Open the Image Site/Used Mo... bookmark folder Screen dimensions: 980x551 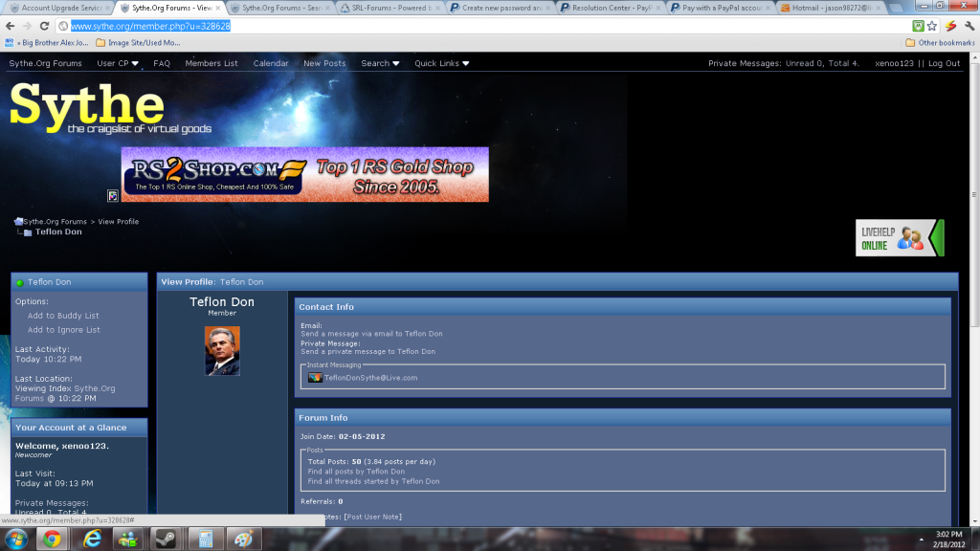(138, 42)
